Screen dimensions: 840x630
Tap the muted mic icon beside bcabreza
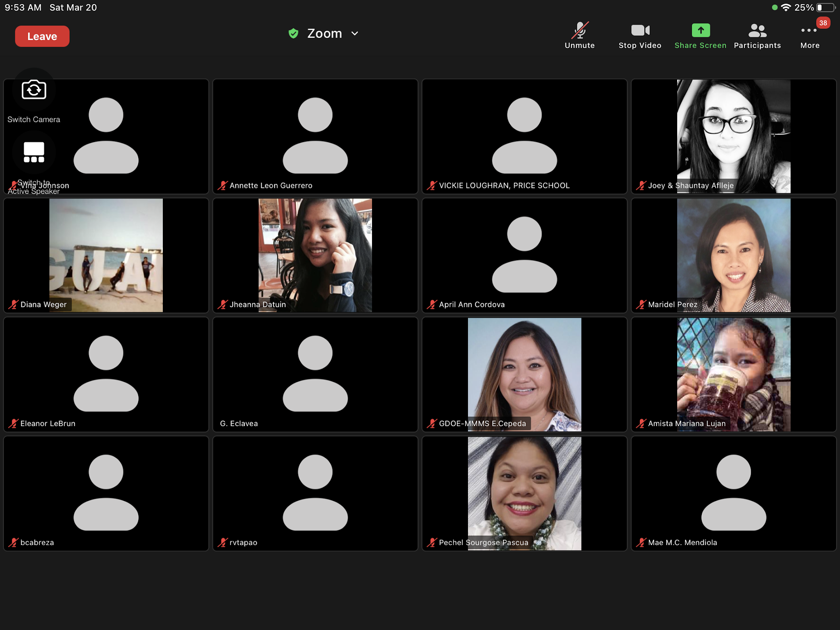[x=14, y=542]
